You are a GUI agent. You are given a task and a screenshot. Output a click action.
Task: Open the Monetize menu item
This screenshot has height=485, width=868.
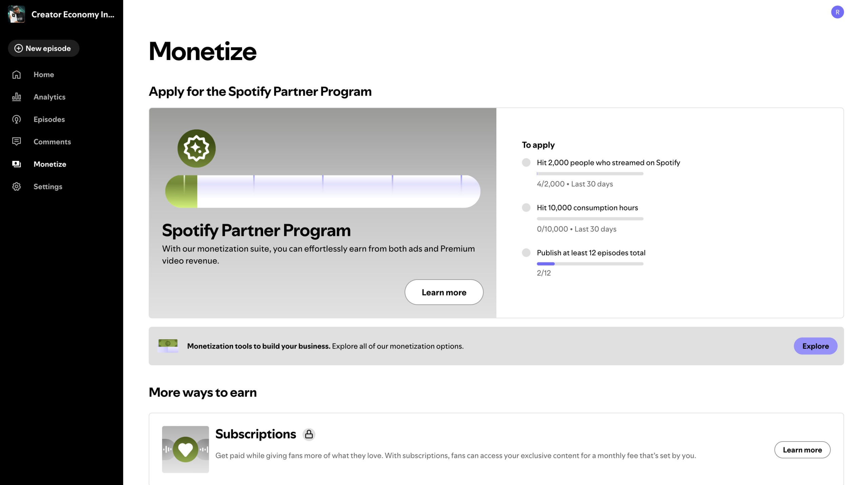[50, 164]
